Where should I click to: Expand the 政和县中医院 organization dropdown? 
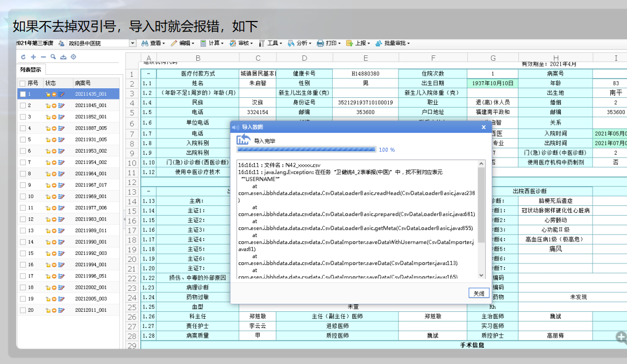[x=133, y=43]
